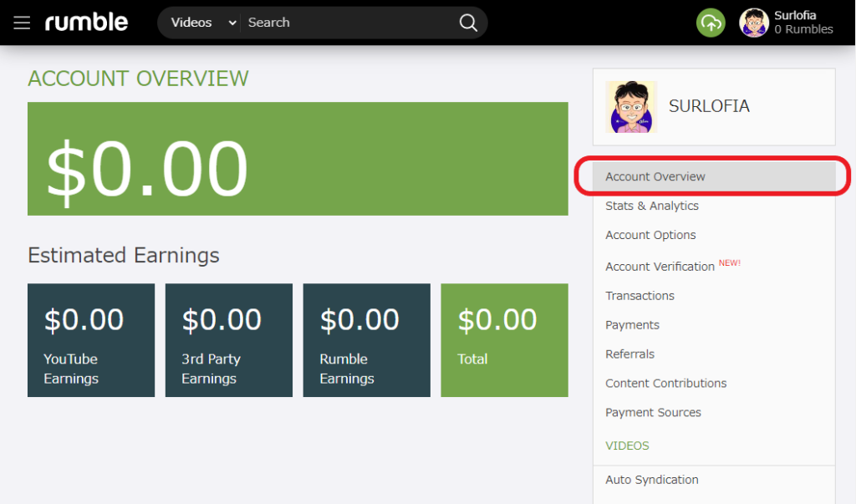Image resolution: width=856 pixels, height=504 pixels.
Task: Open the hamburger navigation menu
Action: 22,23
